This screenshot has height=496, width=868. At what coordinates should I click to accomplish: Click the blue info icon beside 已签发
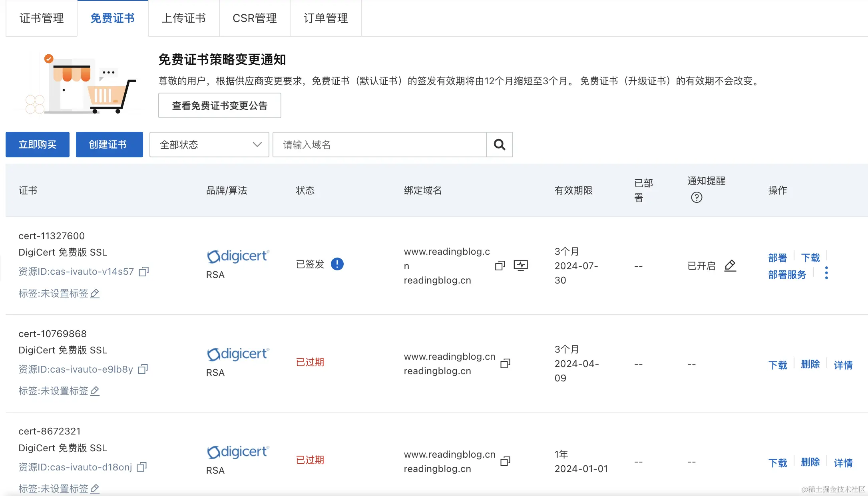[x=337, y=264]
